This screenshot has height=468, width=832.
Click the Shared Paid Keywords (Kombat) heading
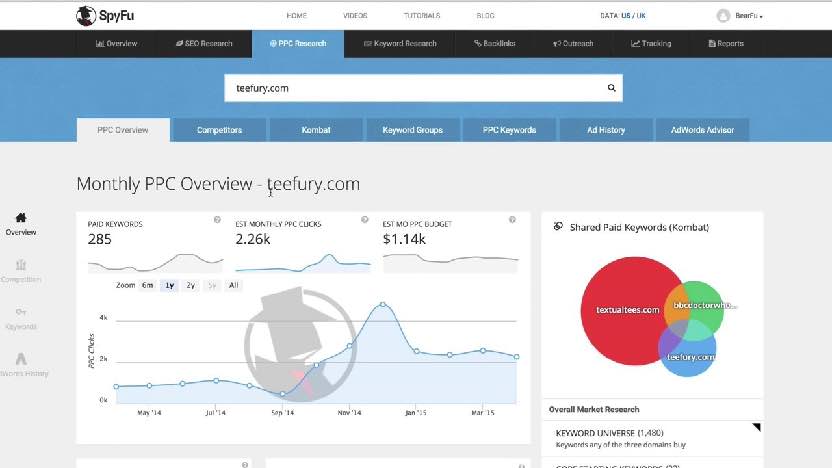pyautogui.click(x=639, y=227)
